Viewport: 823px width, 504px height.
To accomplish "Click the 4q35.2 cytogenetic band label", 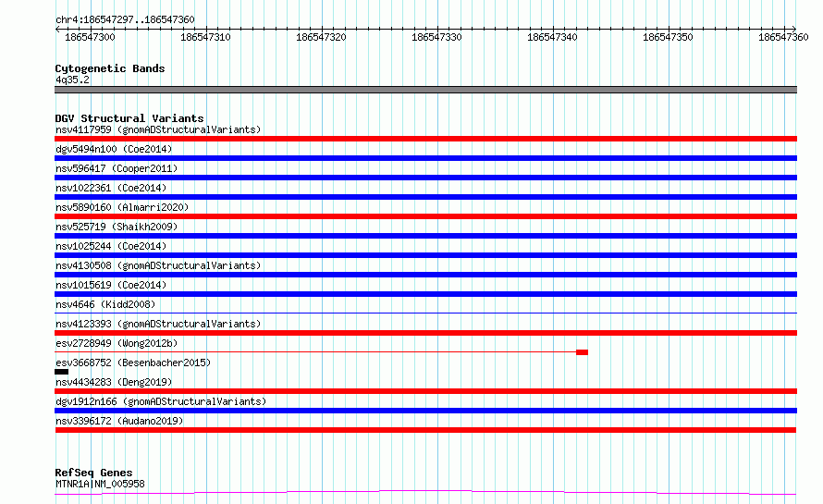I will point(72,80).
